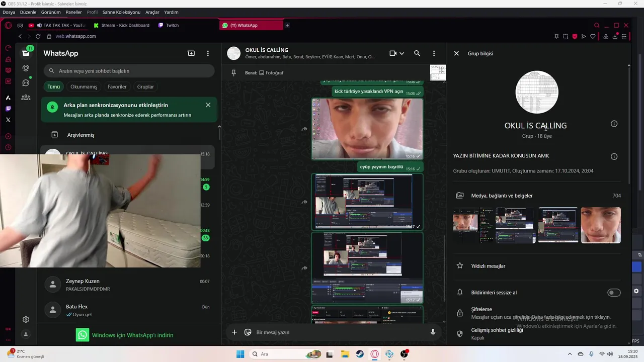Click the attach plus icon in the message bar
Image resolution: width=644 pixels, height=362 pixels.
pos(234,332)
